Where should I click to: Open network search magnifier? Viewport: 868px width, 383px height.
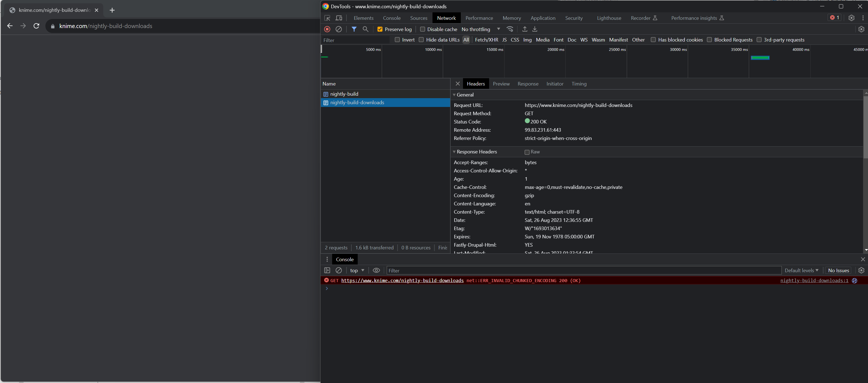(x=365, y=29)
